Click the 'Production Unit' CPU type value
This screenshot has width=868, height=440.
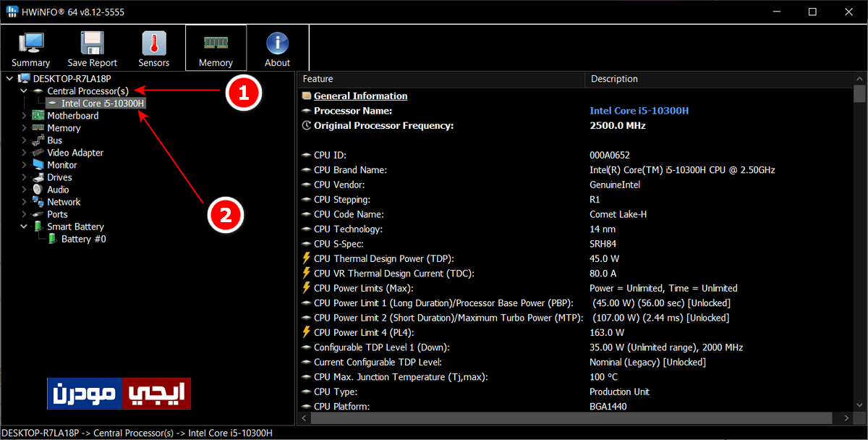[x=620, y=392]
